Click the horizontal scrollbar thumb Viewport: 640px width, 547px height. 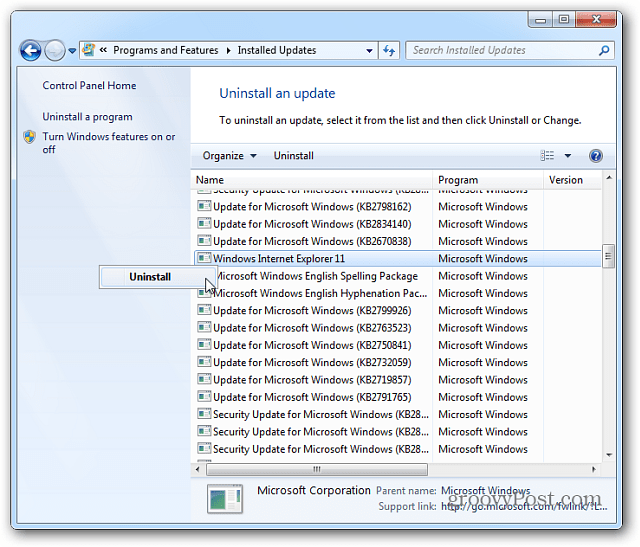(x=317, y=469)
